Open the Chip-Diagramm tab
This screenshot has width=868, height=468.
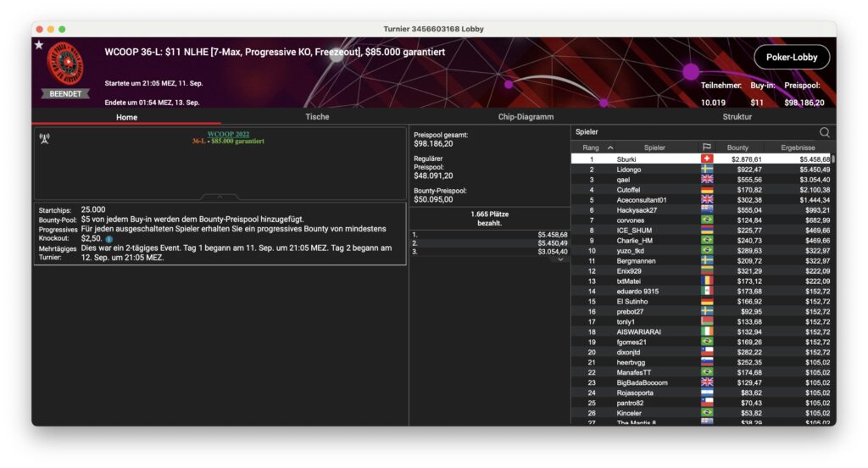(526, 117)
